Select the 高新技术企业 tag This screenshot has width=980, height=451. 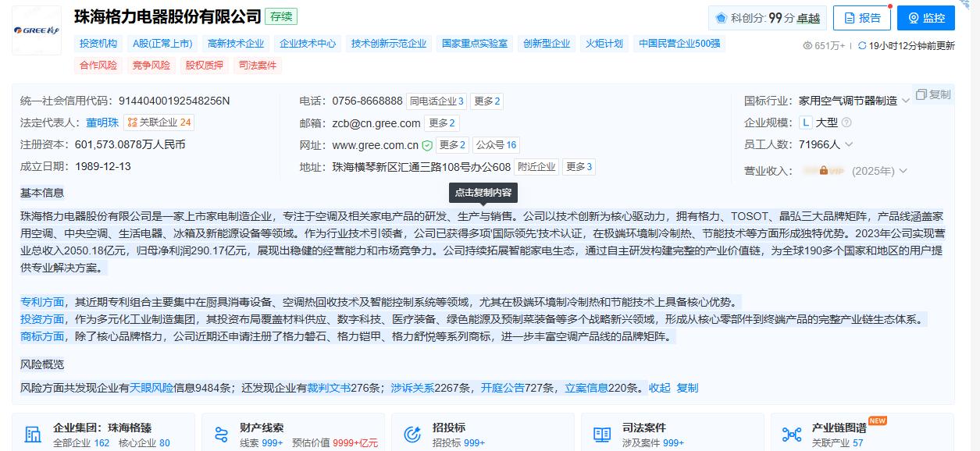pyautogui.click(x=236, y=44)
